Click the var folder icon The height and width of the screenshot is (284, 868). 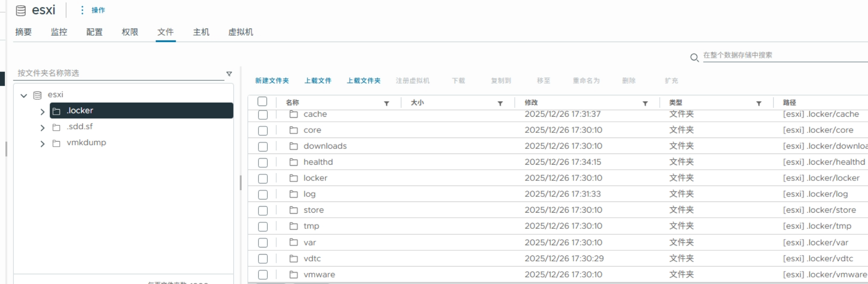pyautogui.click(x=293, y=242)
